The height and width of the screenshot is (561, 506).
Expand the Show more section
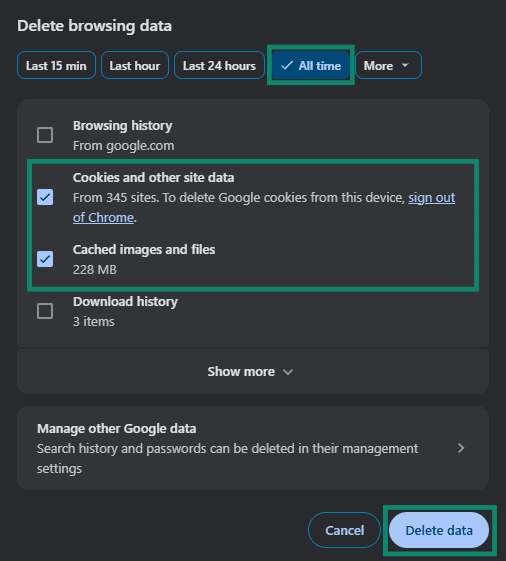tap(253, 372)
